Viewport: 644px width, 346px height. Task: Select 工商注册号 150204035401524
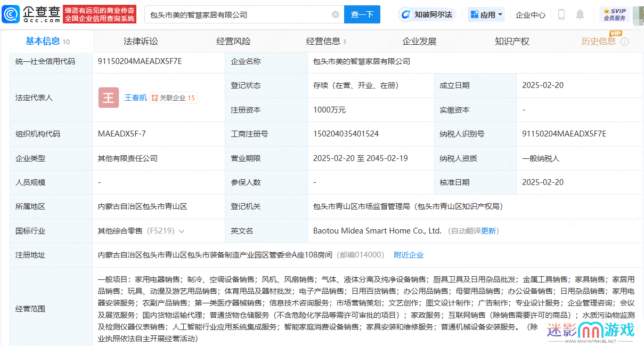tap(346, 134)
